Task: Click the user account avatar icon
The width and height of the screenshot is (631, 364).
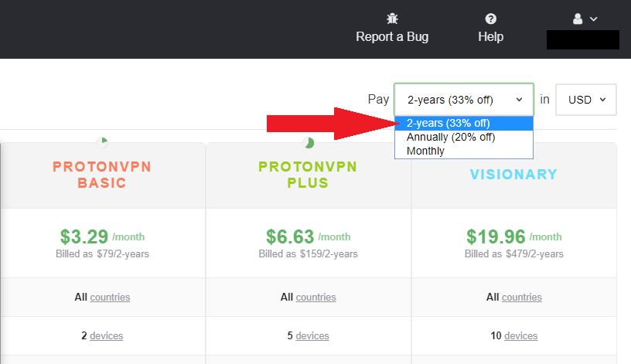Action: point(578,19)
